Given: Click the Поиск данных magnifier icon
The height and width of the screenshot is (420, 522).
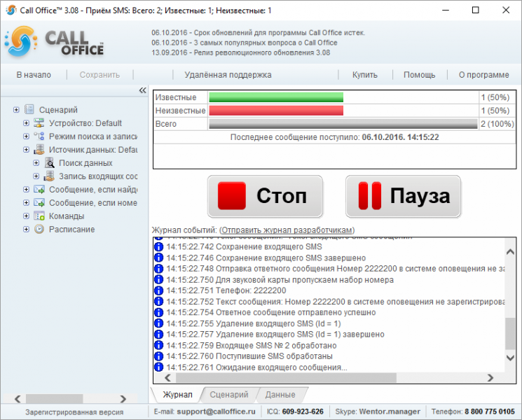Looking at the screenshot, I should coord(49,163).
